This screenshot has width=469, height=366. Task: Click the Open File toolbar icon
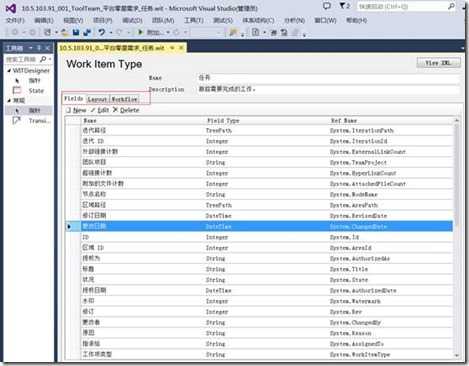coord(65,32)
